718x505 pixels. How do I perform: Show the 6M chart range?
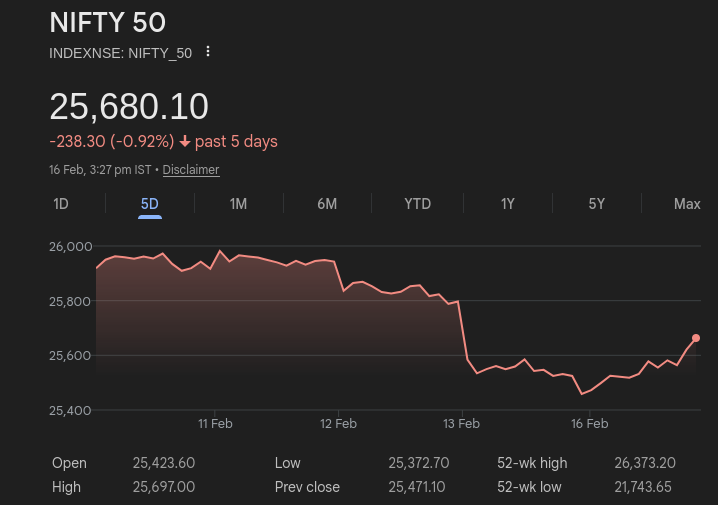point(327,204)
